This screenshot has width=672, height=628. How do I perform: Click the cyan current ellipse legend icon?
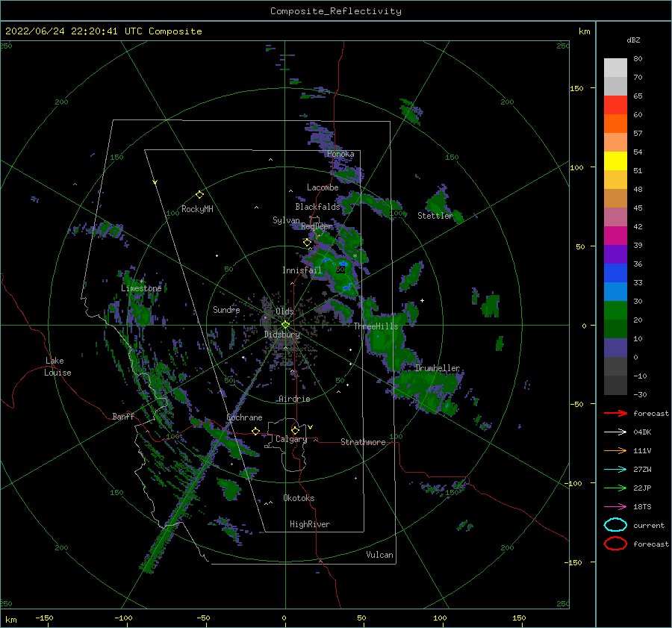click(615, 525)
